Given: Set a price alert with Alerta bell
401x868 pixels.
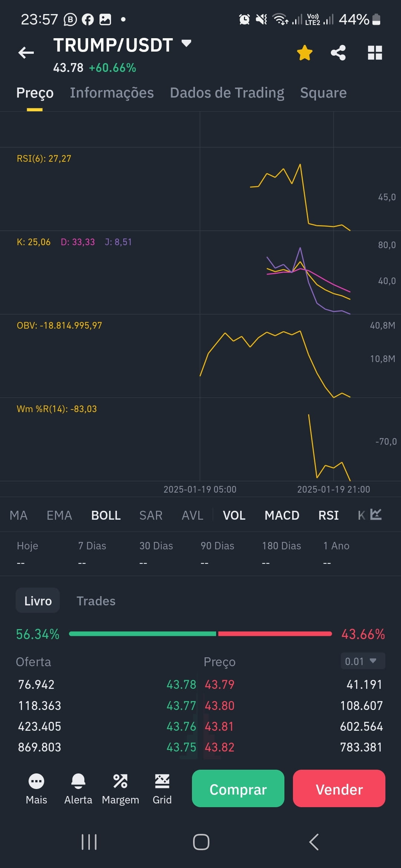Looking at the screenshot, I should [78, 781].
